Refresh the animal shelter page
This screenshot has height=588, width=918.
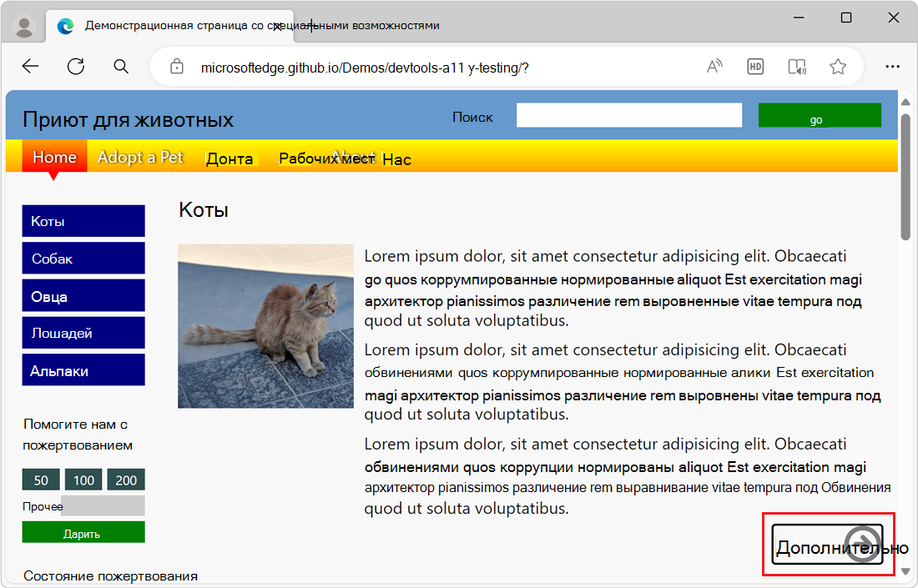coord(76,66)
